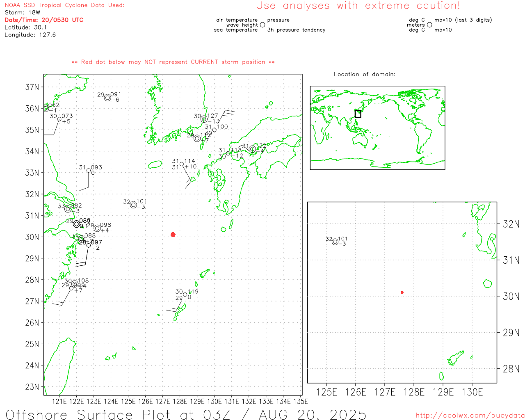
Task: Click the station marker labeled 32 101 -3 on the main map
Action: (x=133, y=205)
